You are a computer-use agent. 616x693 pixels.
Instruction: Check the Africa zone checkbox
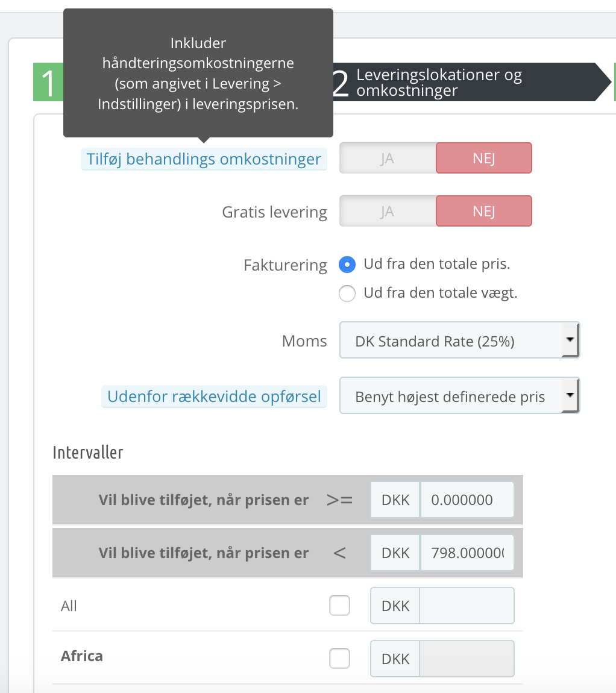click(339, 659)
